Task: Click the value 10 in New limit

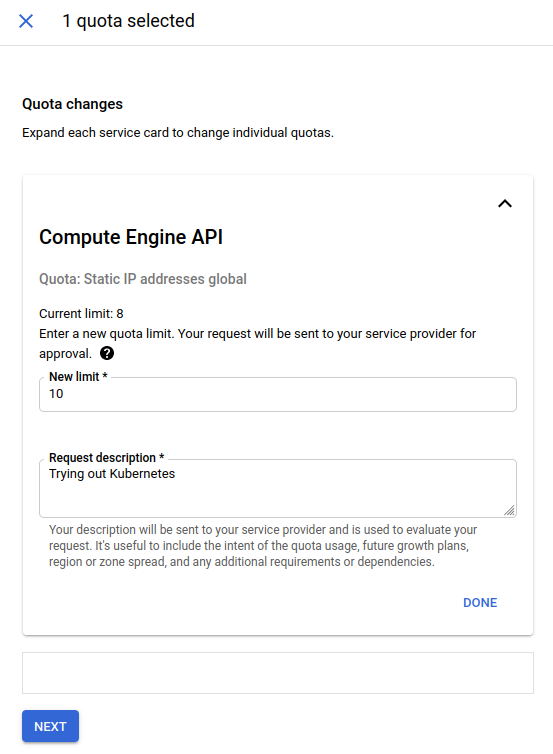Action: pyautogui.click(x=56, y=394)
